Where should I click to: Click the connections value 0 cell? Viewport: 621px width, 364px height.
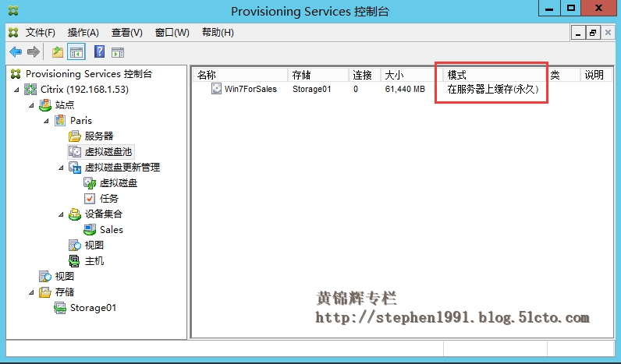click(356, 89)
